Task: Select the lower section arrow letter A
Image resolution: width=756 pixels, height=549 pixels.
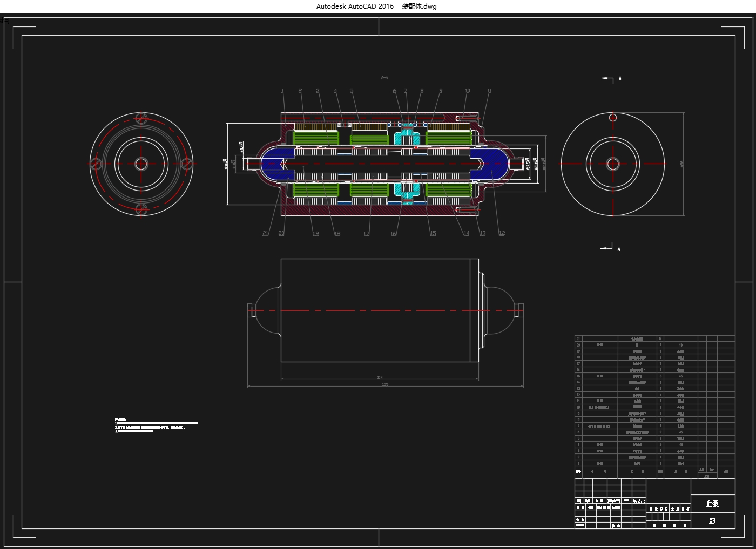Action: tap(619, 249)
